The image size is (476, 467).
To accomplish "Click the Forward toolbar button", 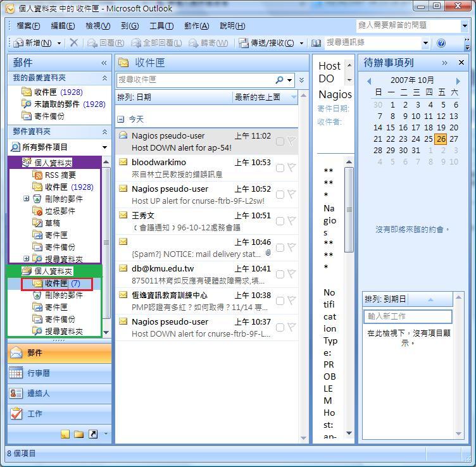I will [208, 43].
